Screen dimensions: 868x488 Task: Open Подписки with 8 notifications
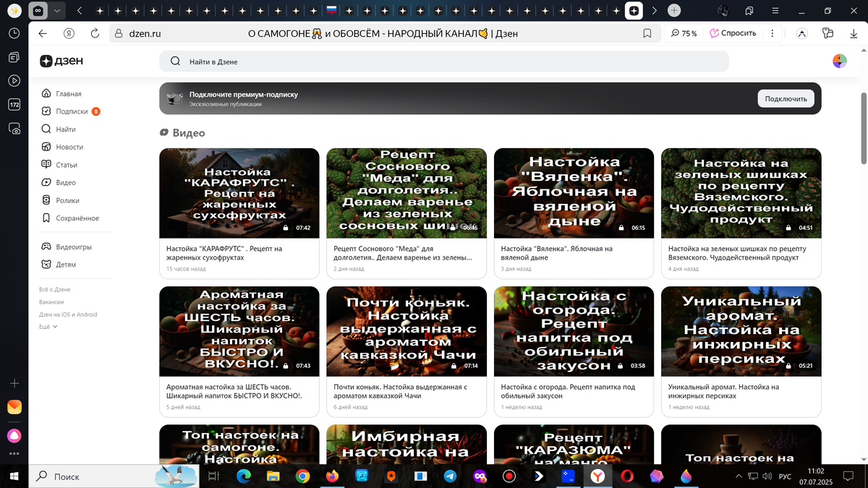[70, 111]
